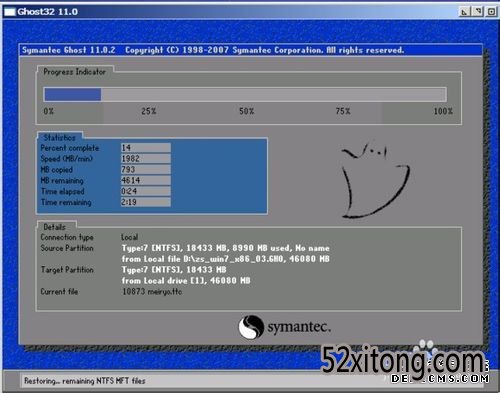Click the Time elapsed label

coord(63,191)
